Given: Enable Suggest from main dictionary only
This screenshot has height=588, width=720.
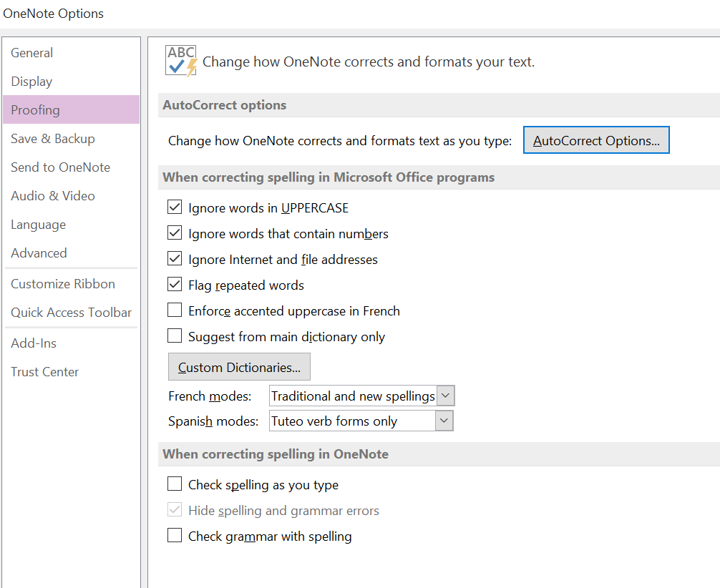Looking at the screenshot, I should coord(175,336).
